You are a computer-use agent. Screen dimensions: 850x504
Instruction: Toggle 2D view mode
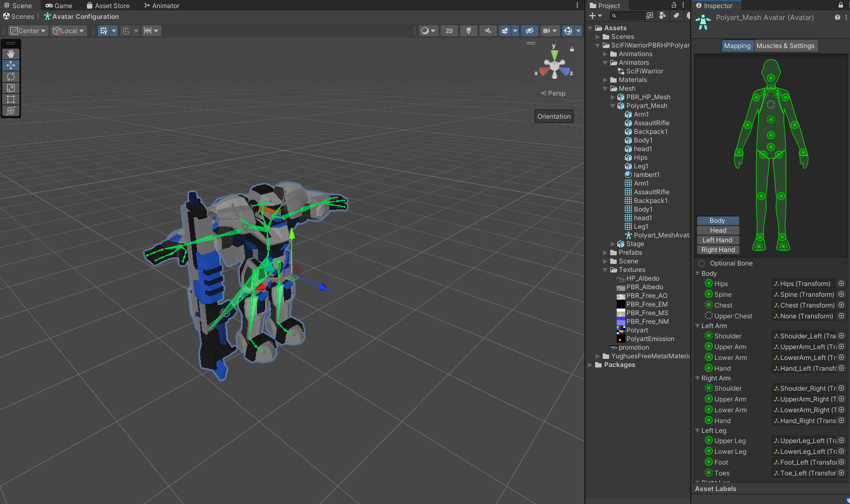(449, 31)
